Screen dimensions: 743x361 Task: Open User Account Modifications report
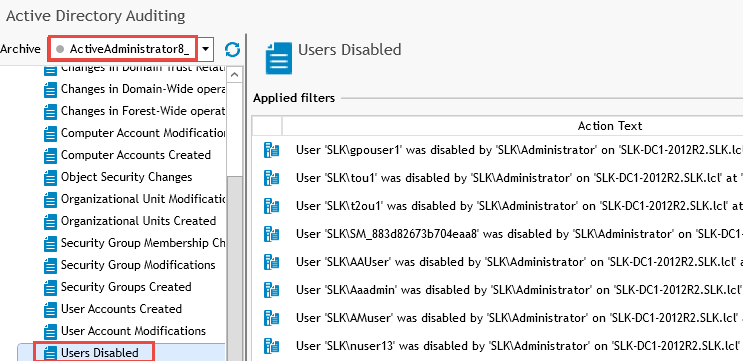point(133,331)
